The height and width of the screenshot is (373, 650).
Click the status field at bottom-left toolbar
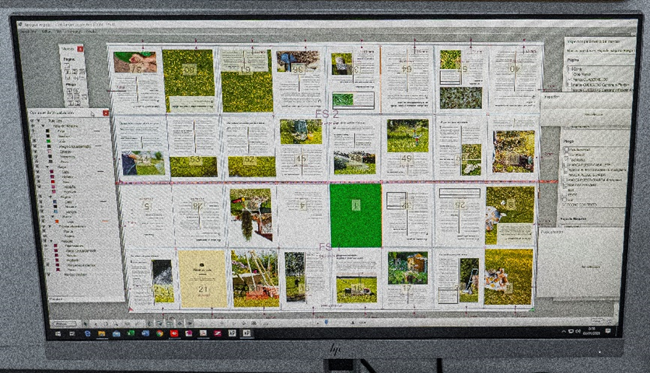tap(65, 323)
